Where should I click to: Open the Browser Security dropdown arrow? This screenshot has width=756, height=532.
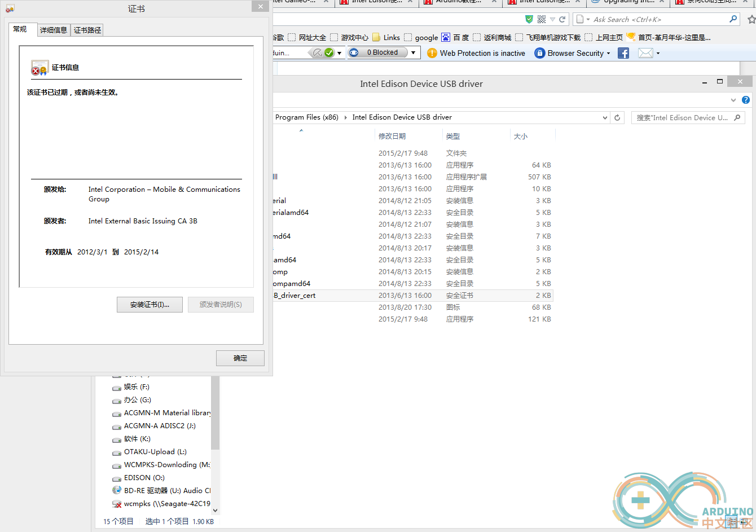click(x=608, y=54)
